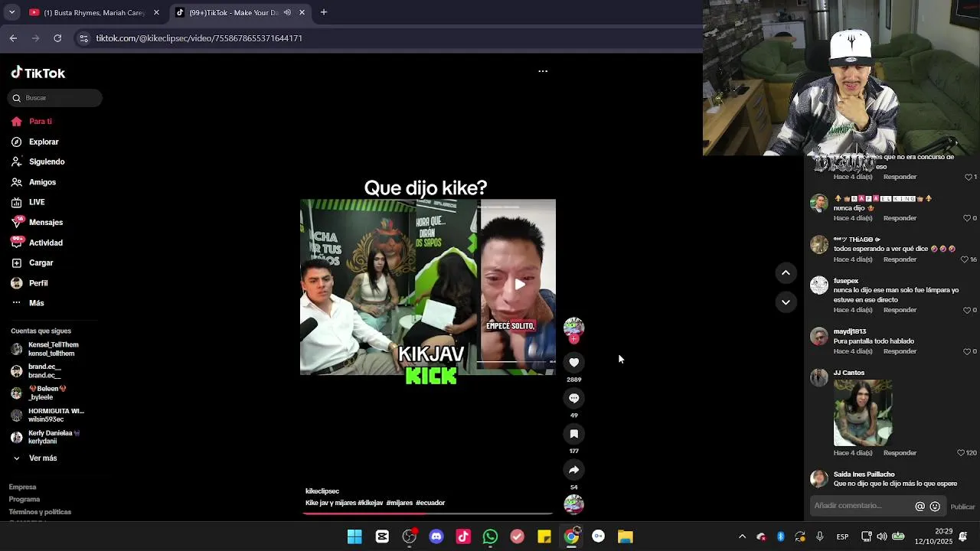Open the Amigos section

(x=42, y=182)
